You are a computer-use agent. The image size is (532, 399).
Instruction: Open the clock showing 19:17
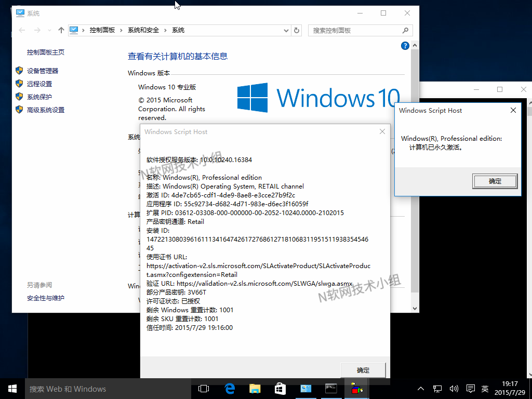point(510,389)
